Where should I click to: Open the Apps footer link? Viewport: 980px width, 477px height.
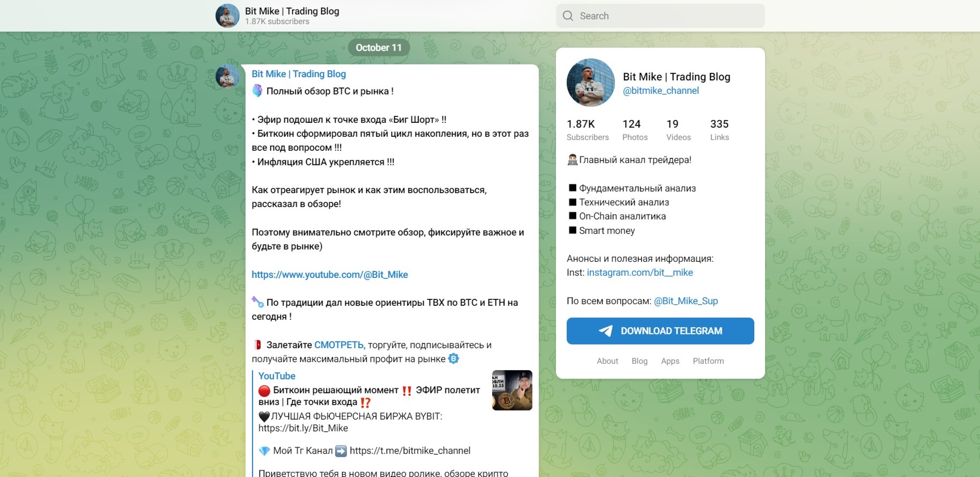[670, 361]
